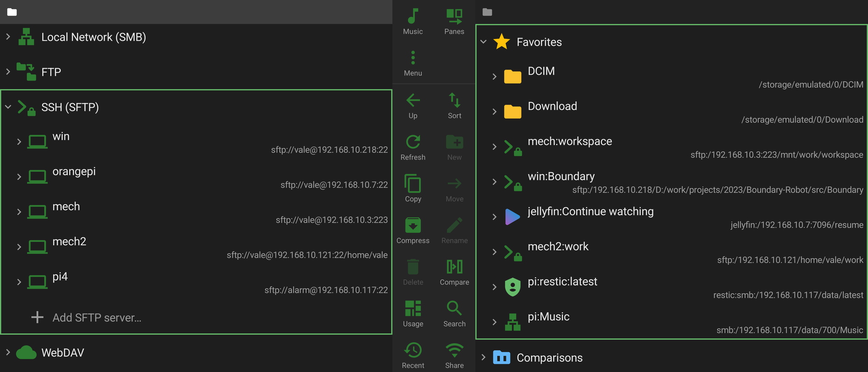
Task: Refresh the current listing
Action: click(x=413, y=147)
